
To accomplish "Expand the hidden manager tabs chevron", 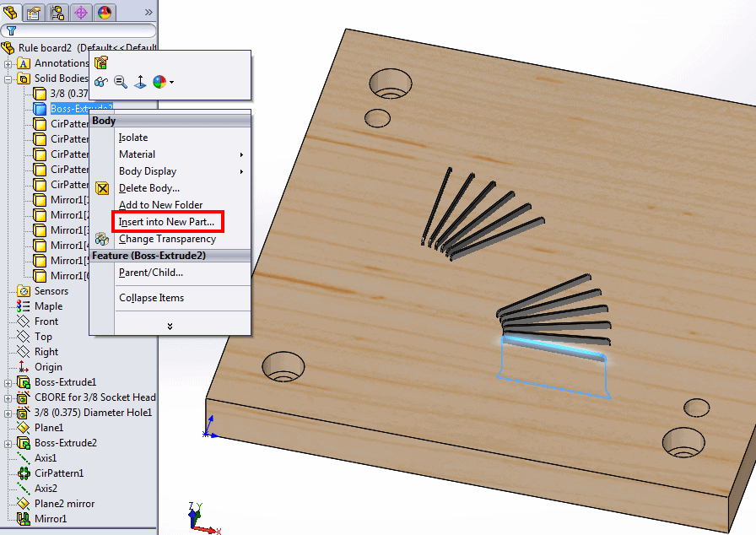I will 148,12.
